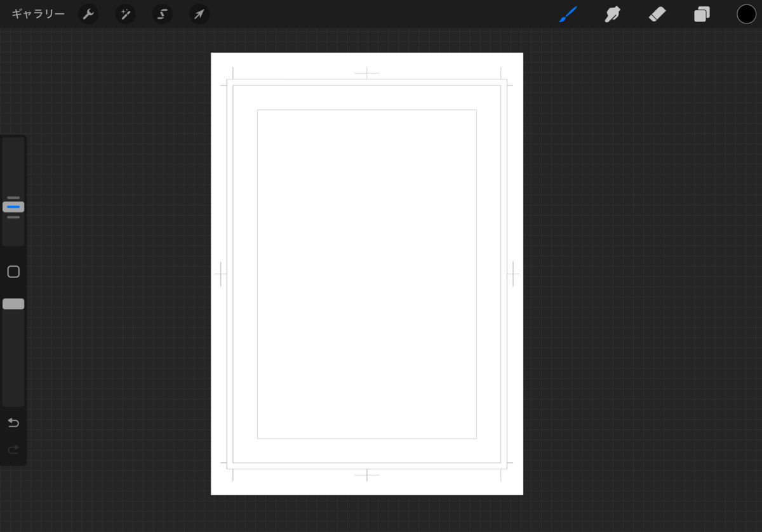The image size is (762, 532).
Task: Redo the last undone action
Action: [x=13, y=449]
